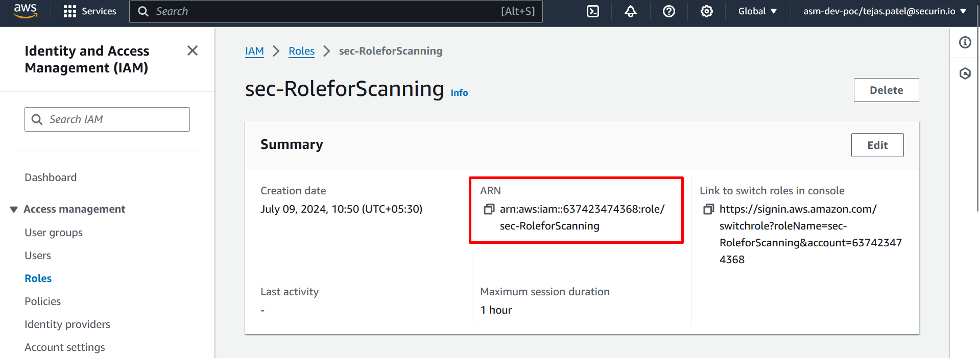Open the hexagon security panel icon

pos(965,73)
